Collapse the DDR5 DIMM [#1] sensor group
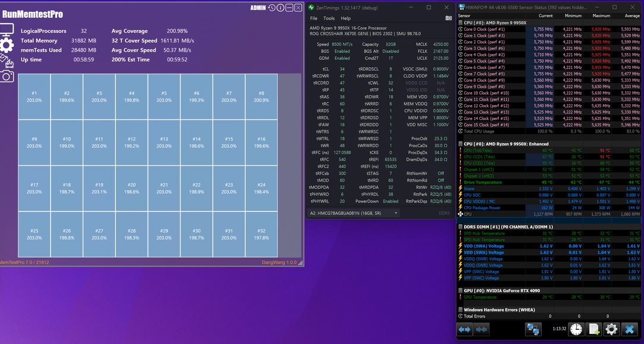 (x=460, y=226)
